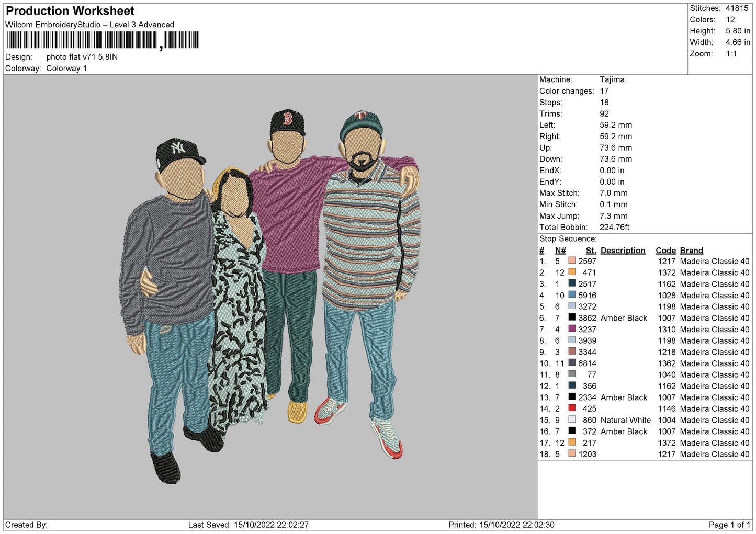Screen dimensions: 756x534
Task: Click orange swatch in stop 17
Action: point(572,442)
